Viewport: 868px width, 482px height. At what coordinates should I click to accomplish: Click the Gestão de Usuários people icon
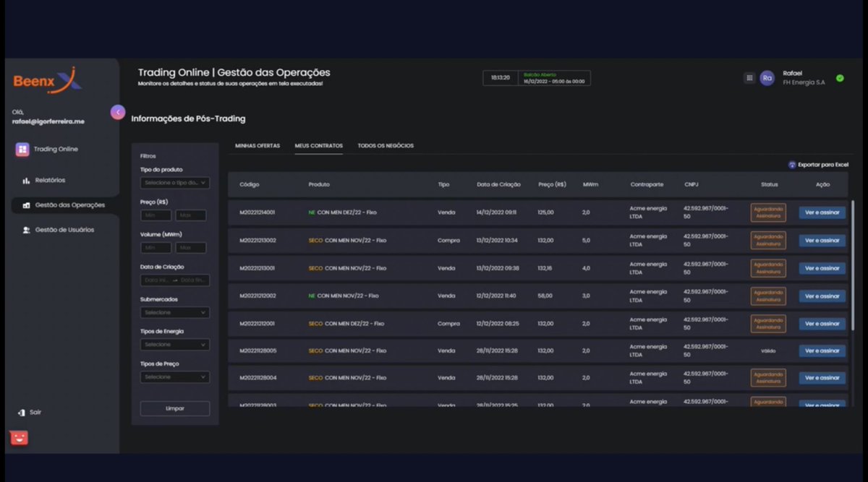click(26, 230)
